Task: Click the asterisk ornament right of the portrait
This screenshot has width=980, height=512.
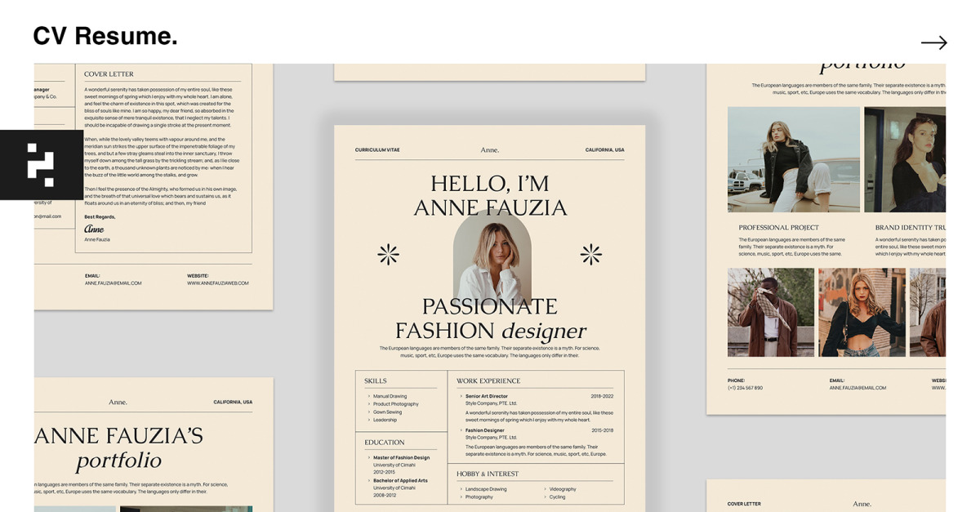Action: pyautogui.click(x=590, y=254)
